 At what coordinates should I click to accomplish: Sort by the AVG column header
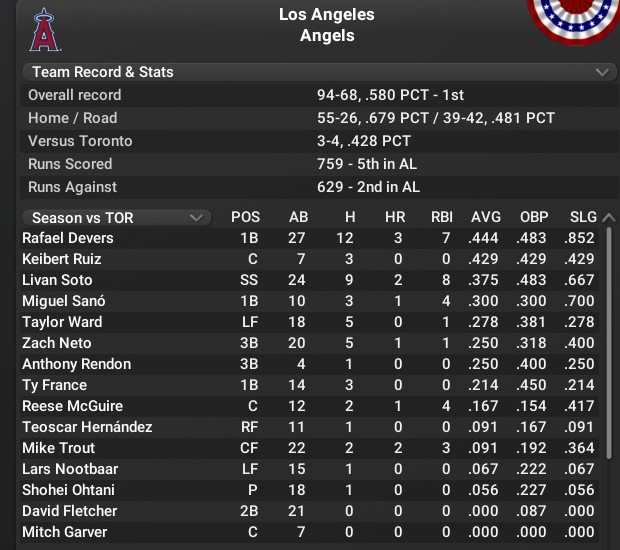(x=485, y=217)
